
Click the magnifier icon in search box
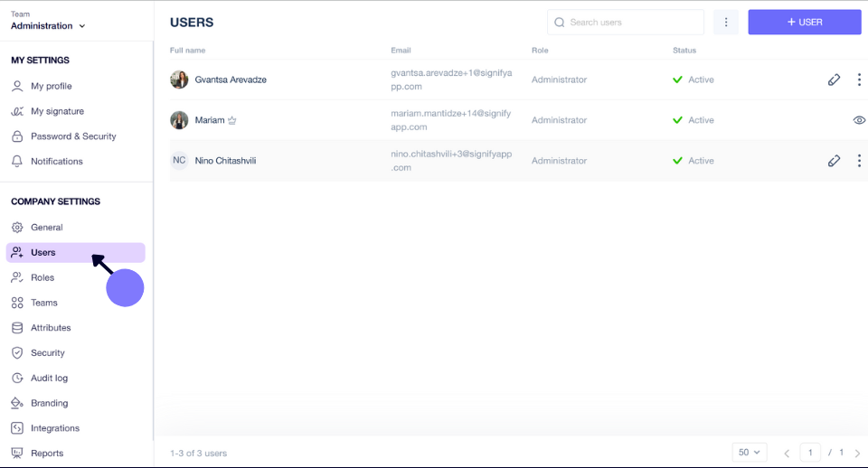559,22
